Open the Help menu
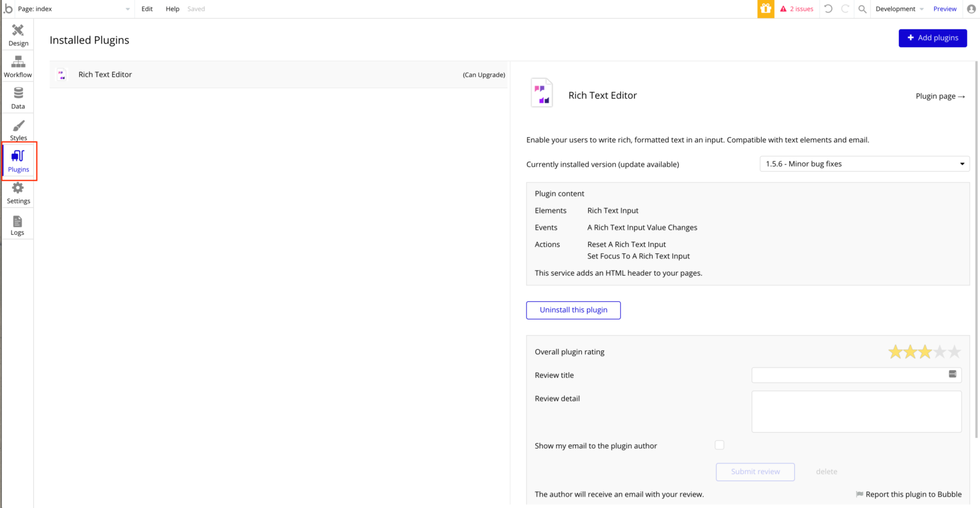The height and width of the screenshot is (508, 980). pos(172,9)
